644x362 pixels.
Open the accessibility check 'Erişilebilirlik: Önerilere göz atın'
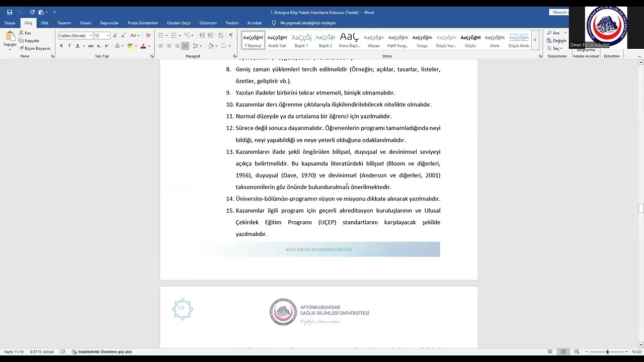[x=102, y=352]
